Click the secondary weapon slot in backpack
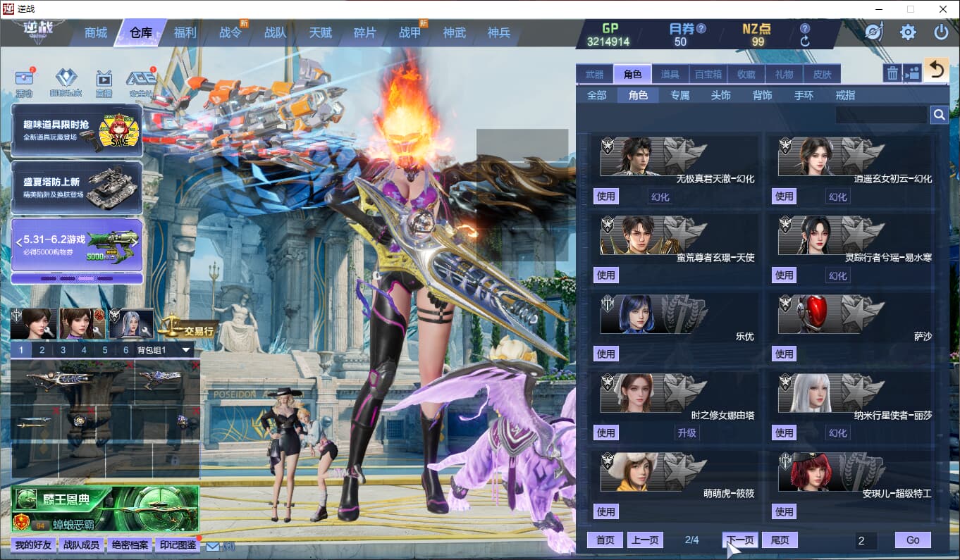 pyautogui.click(x=167, y=381)
